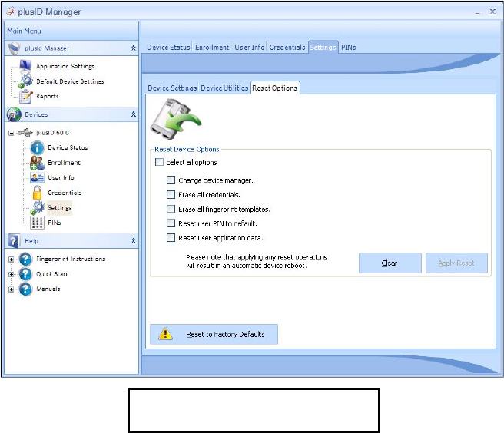Switch to the Enrollment tab
The width and height of the screenshot is (504, 433).
tap(212, 48)
